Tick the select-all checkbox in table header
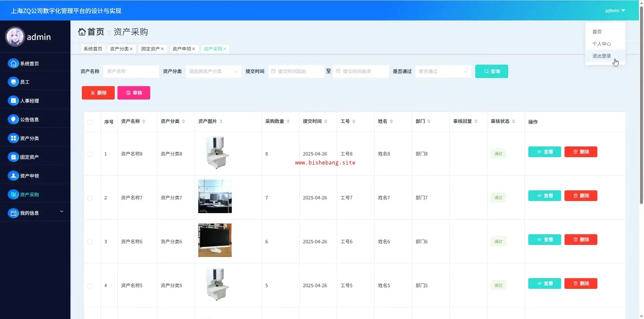 click(x=90, y=122)
